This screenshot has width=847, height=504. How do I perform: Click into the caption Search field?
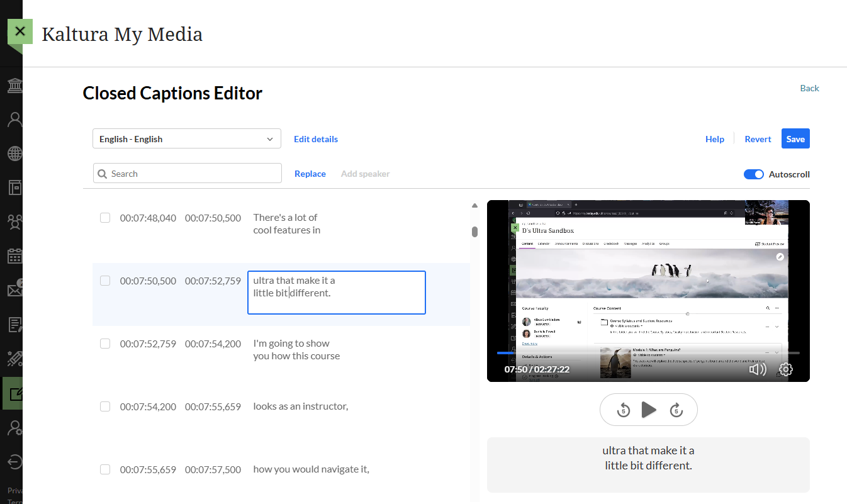pos(187,173)
